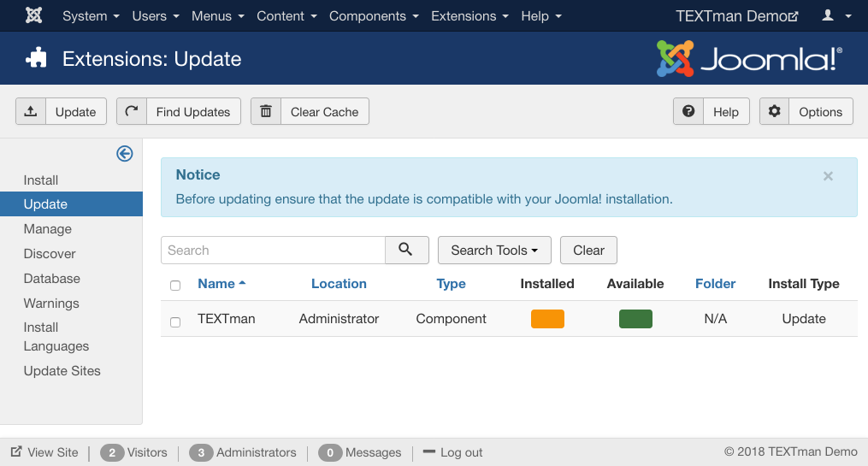Click the Administrator location cell
The image size is (868, 466).
pyautogui.click(x=339, y=319)
